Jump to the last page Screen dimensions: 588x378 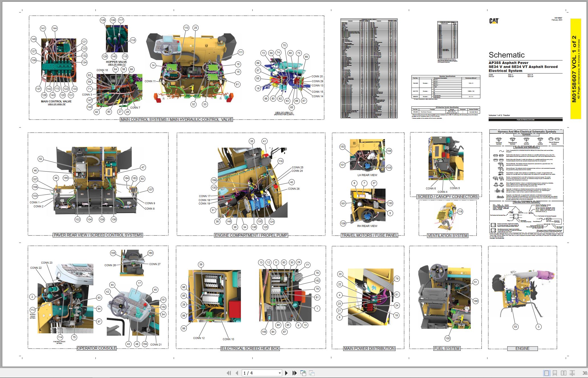coord(294,373)
